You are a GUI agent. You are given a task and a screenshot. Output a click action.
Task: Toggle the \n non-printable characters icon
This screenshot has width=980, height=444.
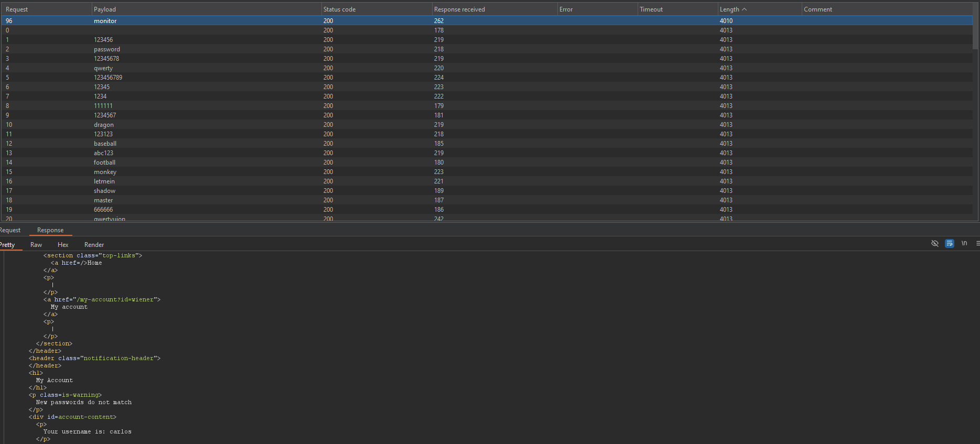pyautogui.click(x=964, y=243)
